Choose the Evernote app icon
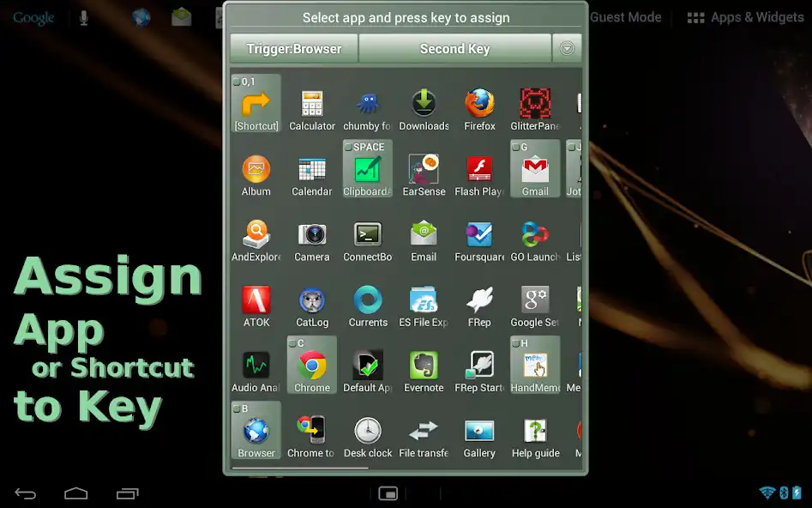 [x=424, y=366]
